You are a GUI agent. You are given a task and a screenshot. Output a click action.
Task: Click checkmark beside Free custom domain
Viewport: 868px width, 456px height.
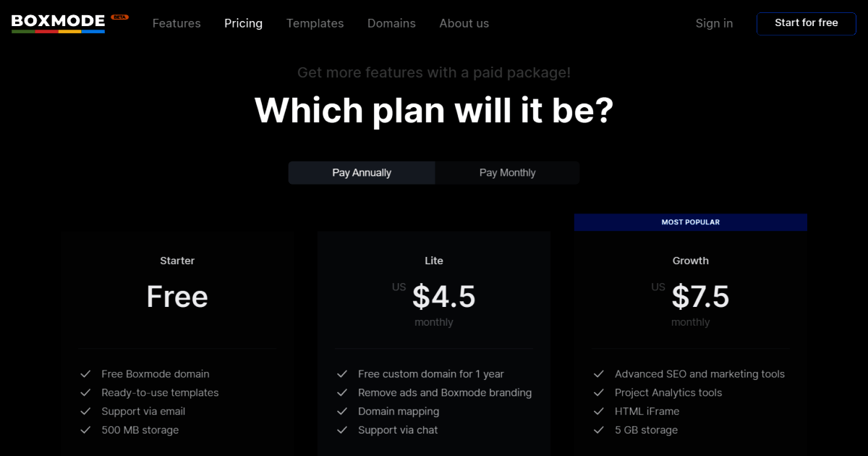pos(342,374)
